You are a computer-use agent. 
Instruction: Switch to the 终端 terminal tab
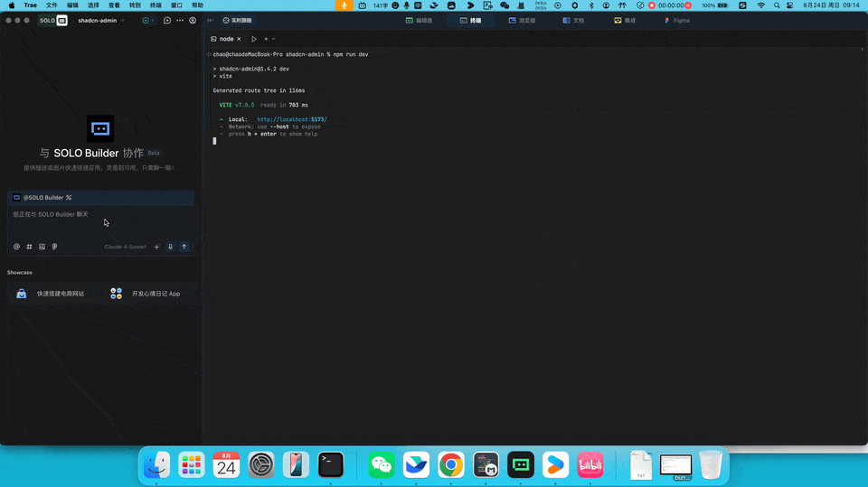pos(470,21)
